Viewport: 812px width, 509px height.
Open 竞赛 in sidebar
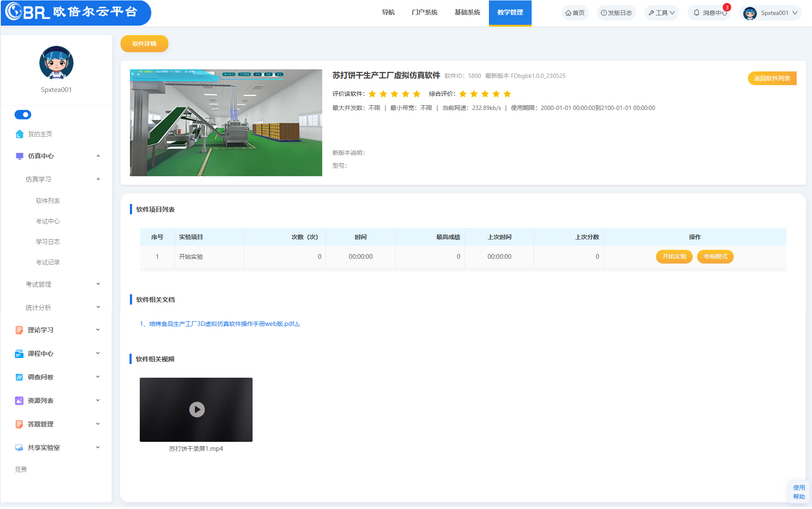pyautogui.click(x=21, y=469)
